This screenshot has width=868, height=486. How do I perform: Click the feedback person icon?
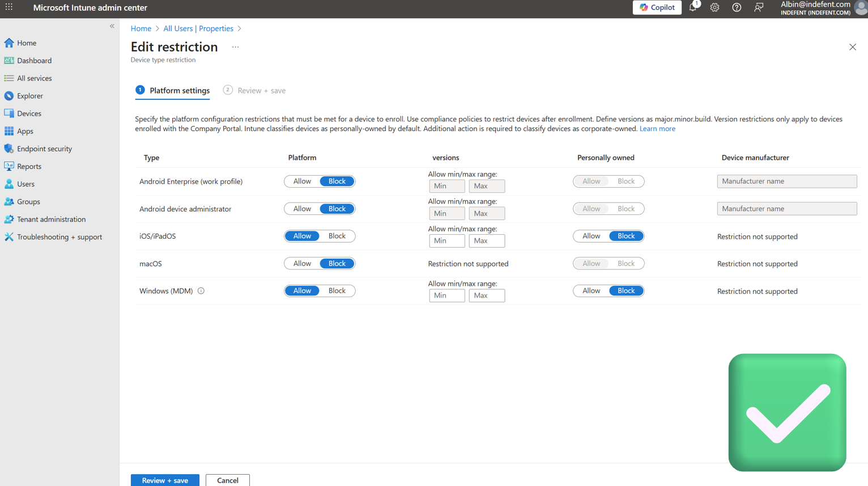coord(759,7)
